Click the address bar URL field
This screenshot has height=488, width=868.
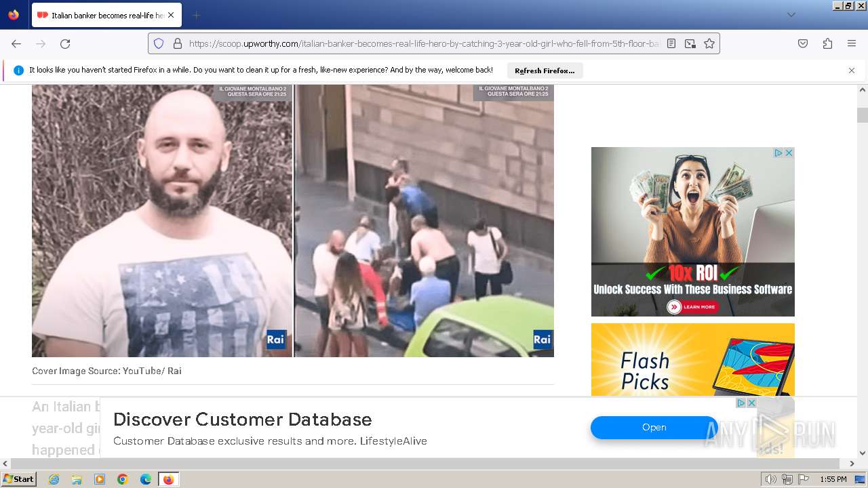pyautogui.click(x=424, y=43)
